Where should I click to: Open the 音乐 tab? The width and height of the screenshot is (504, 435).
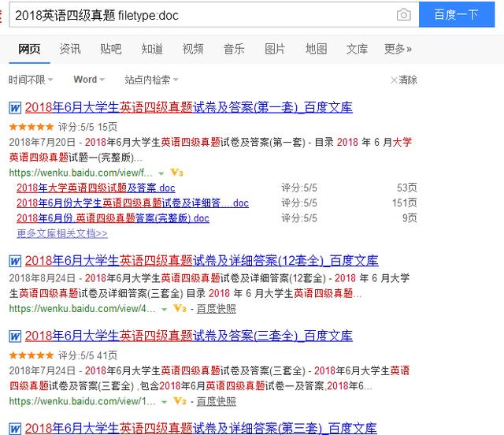[x=234, y=49]
